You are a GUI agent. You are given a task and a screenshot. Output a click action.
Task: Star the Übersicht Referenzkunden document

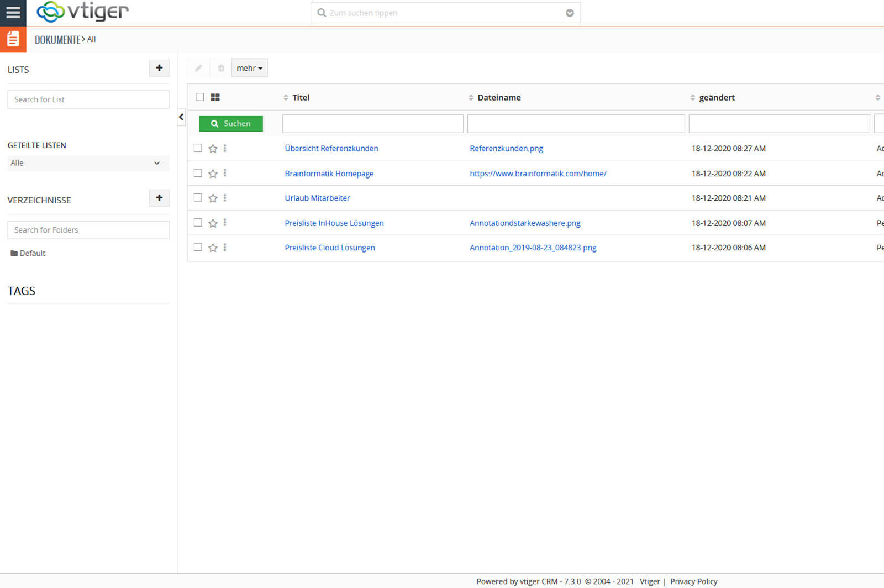(213, 149)
